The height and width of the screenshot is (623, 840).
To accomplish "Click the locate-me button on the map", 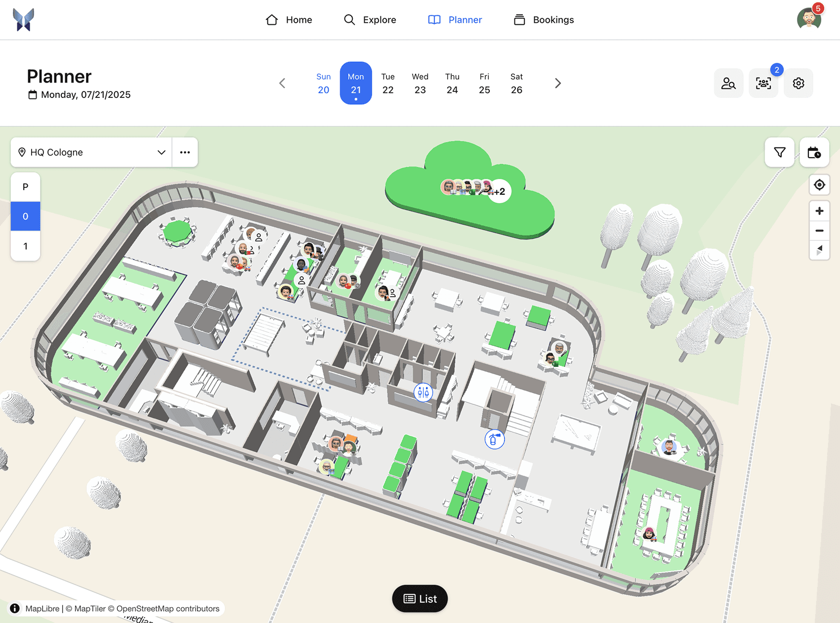I will 819,185.
